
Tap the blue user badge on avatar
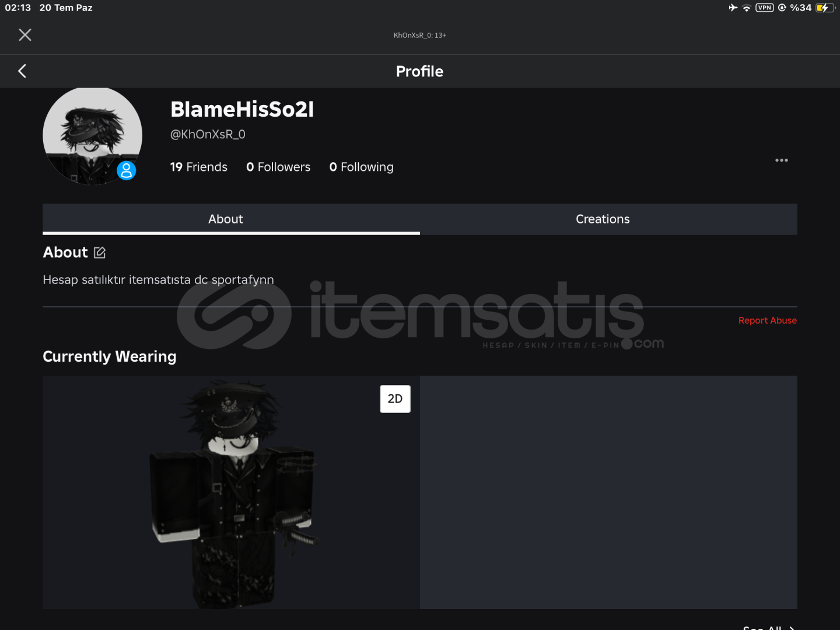coord(127,170)
